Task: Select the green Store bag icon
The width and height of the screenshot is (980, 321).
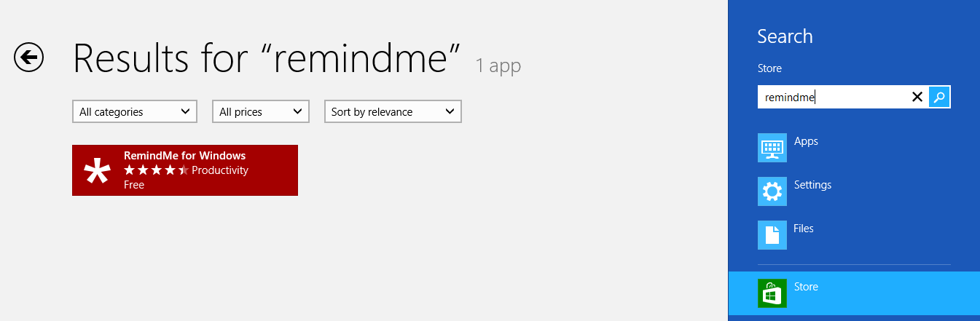Action: click(x=772, y=293)
